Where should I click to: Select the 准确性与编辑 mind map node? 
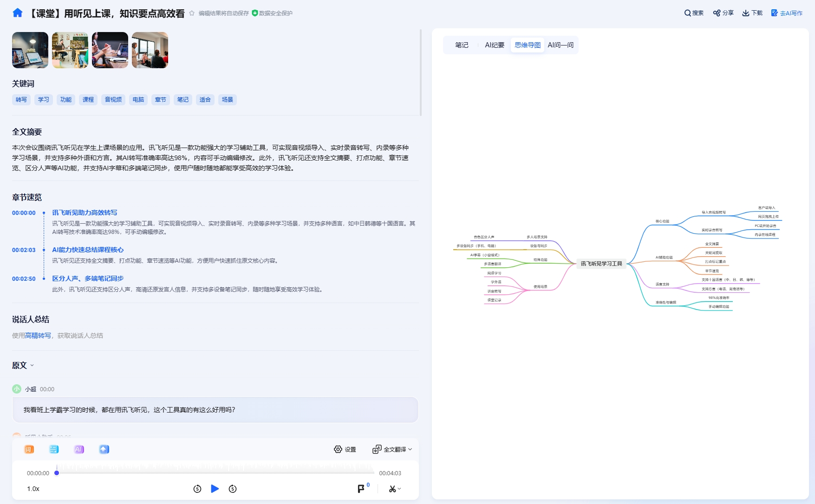666,303
